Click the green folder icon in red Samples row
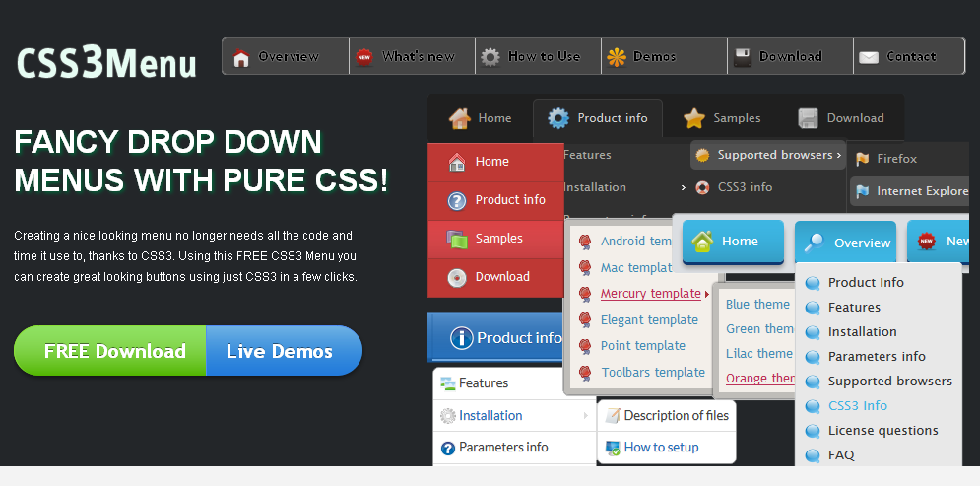The width and height of the screenshot is (980, 486). 457,239
